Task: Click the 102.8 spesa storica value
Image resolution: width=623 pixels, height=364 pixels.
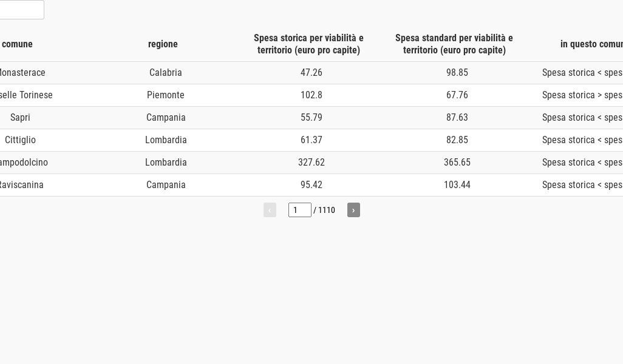Action: pyautogui.click(x=311, y=95)
